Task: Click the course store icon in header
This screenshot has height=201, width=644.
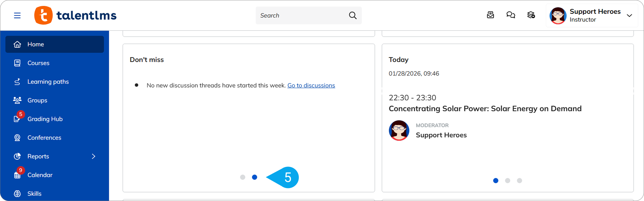Action: click(x=531, y=15)
